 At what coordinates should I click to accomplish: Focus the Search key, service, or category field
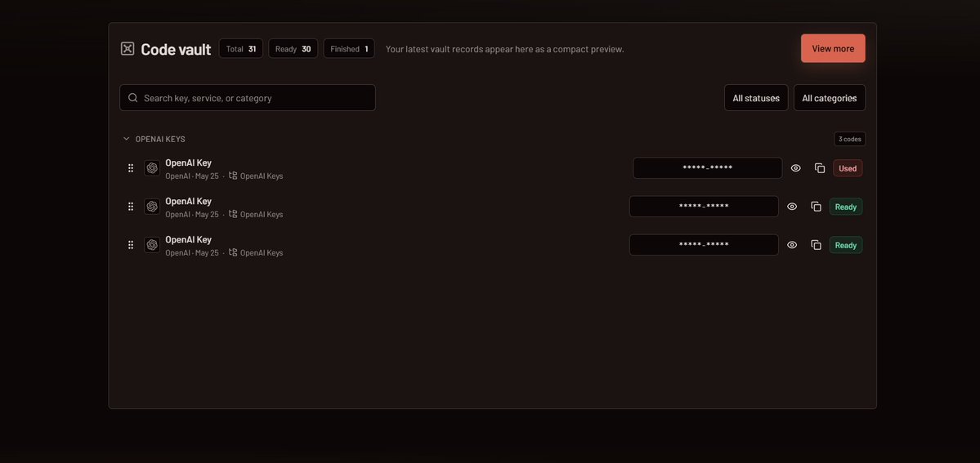248,97
